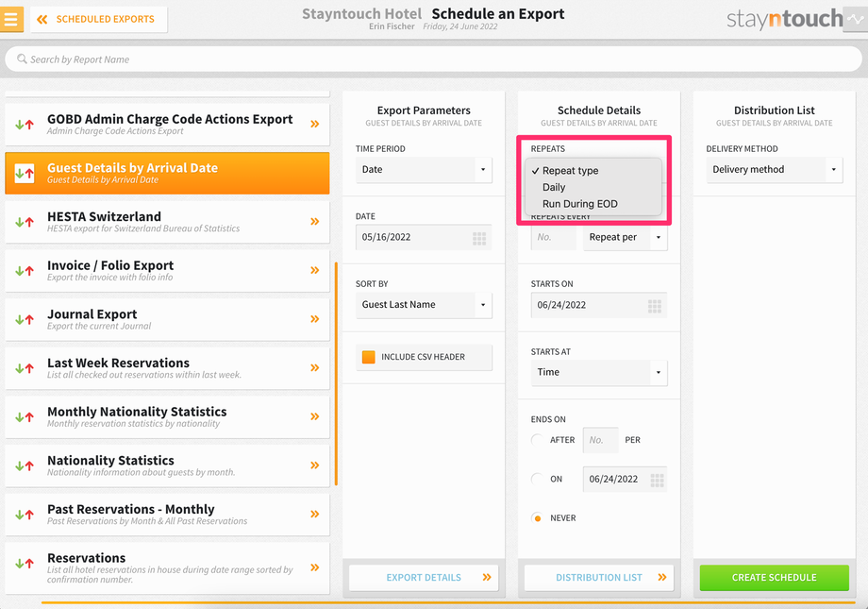868x609 pixels.
Task: Open HESTA Switzerland chevron arrow
Action: coord(315,222)
